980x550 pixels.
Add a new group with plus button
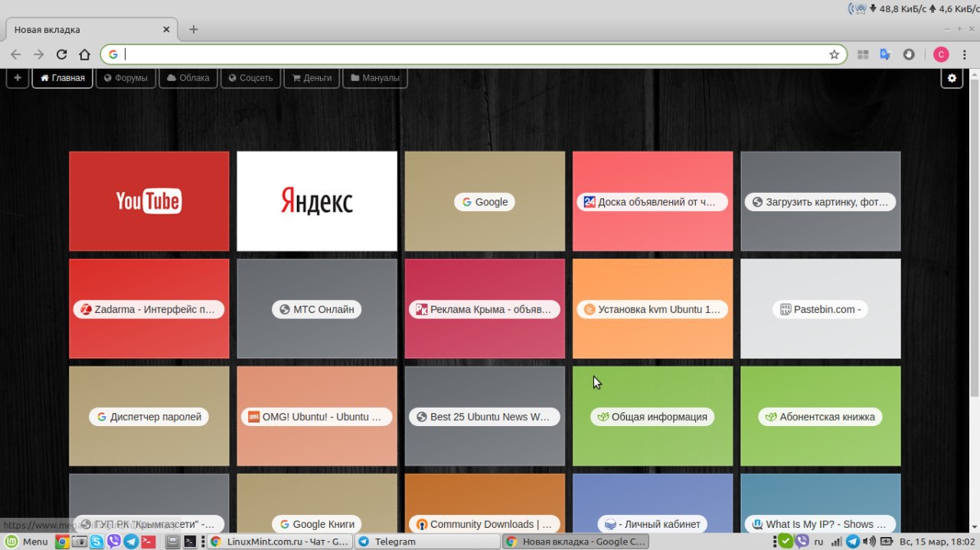pyautogui.click(x=18, y=78)
